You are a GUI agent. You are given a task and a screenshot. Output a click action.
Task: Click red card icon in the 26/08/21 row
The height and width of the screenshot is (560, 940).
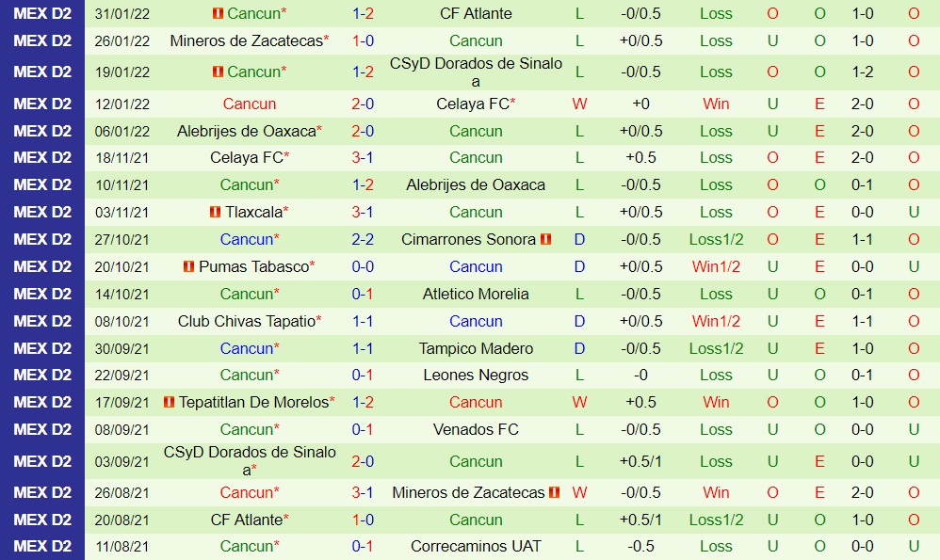555,492
